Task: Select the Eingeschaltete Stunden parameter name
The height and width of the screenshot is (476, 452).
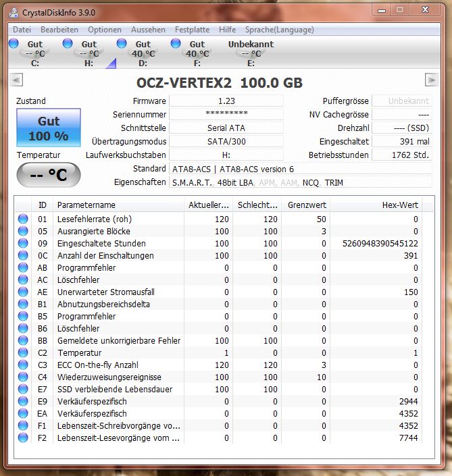Action: click(x=101, y=244)
